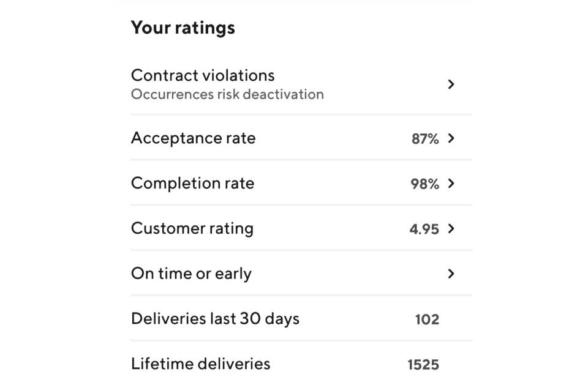Expand Completion rate details chevron

(x=451, y=183)
